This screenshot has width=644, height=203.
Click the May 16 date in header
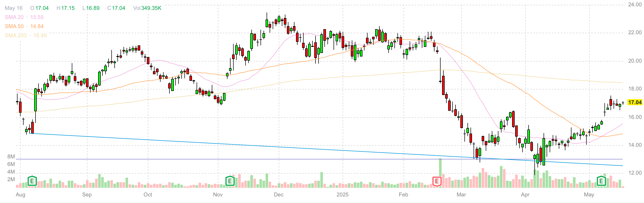(14, 8)
